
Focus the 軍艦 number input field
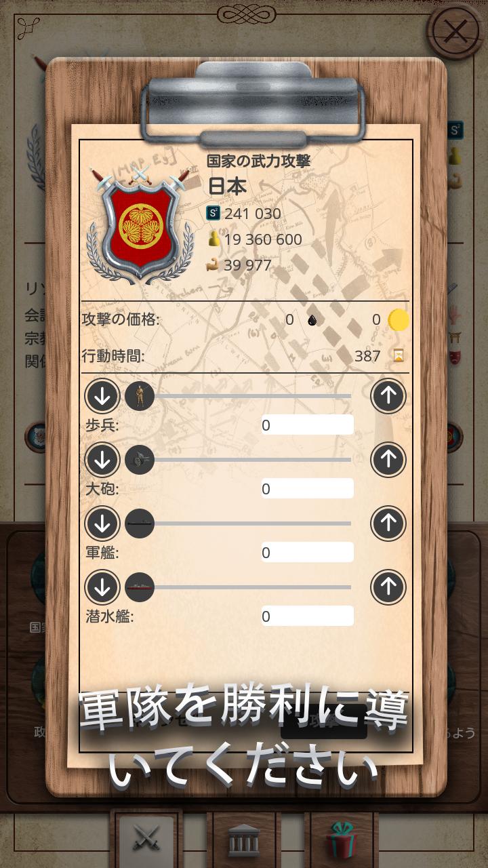pos(308,553)
